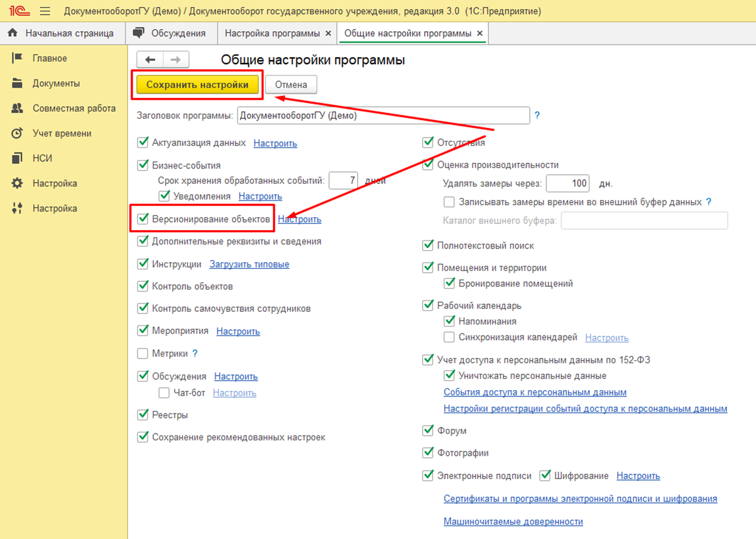Image resolution: width=756 pixels, height=539 pixels.
Task: Click the Загрузить типовые link
Action: point(249,265)
